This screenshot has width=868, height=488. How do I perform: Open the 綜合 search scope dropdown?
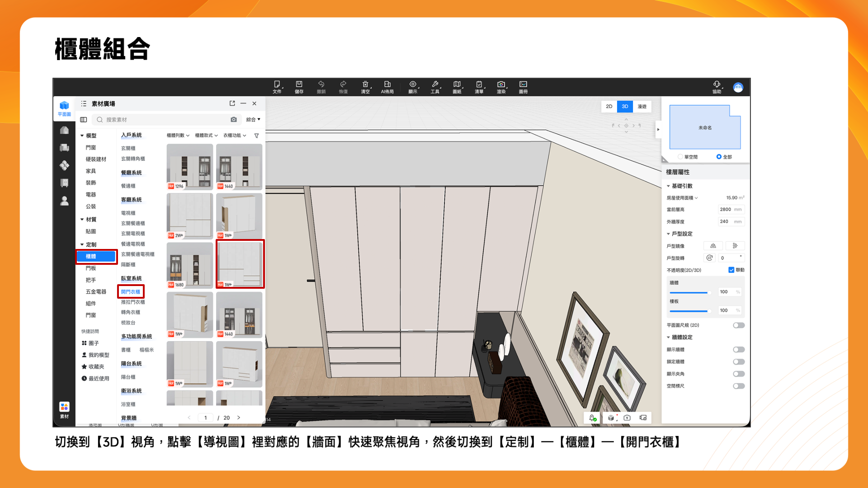click(x=253, y=120)
